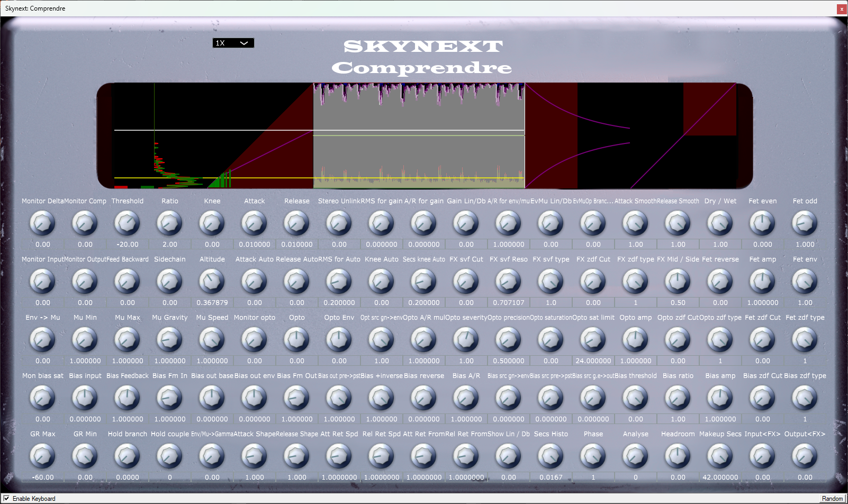The height and width of the screenshot is (504, 848).
Task: Click the Dry / Wet knob
Action: [x=720, y=223]
